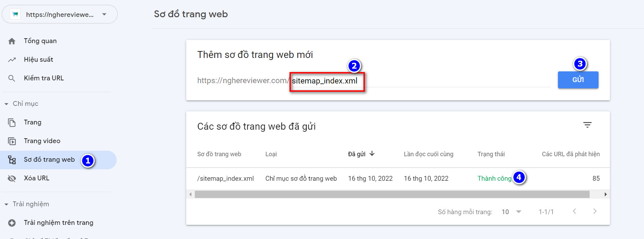
Task: Sort by Sơ đồ trang web column
Action: (x=219, y=154)
